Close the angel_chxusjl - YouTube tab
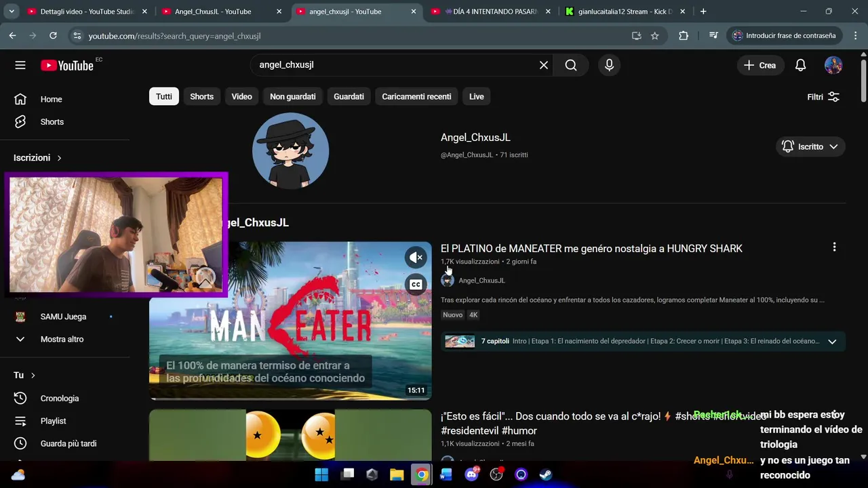Screen dimensions: 868x488 click(x=414, y=12)
